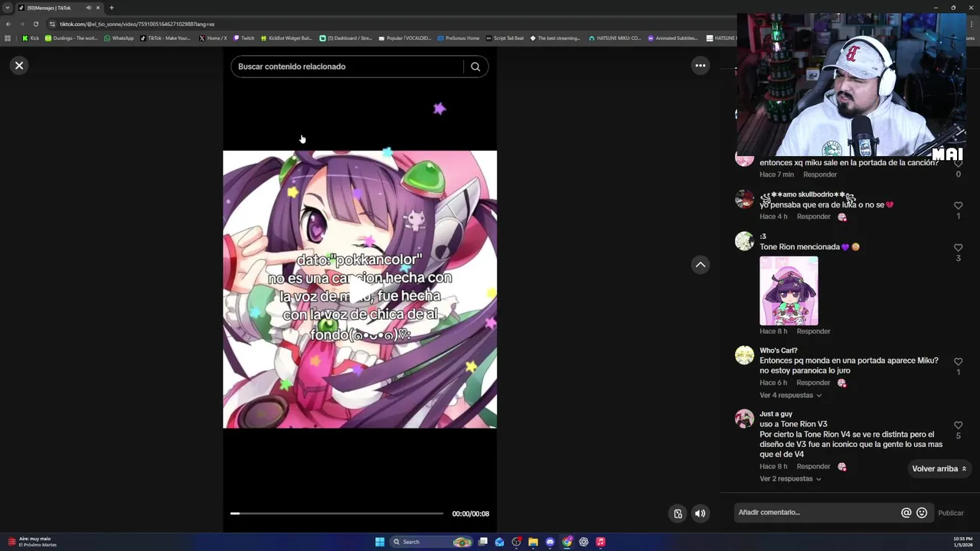Reload the page in browser
Viewport: 980px width, 551px height.
click(x=35, y=24)
